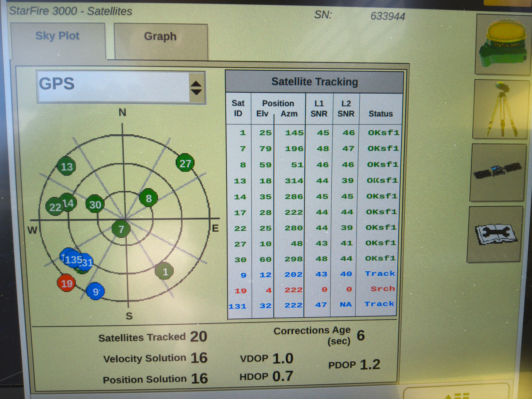
Task: Click Sat ID 17 in tracking table
Action: [240, 213]
